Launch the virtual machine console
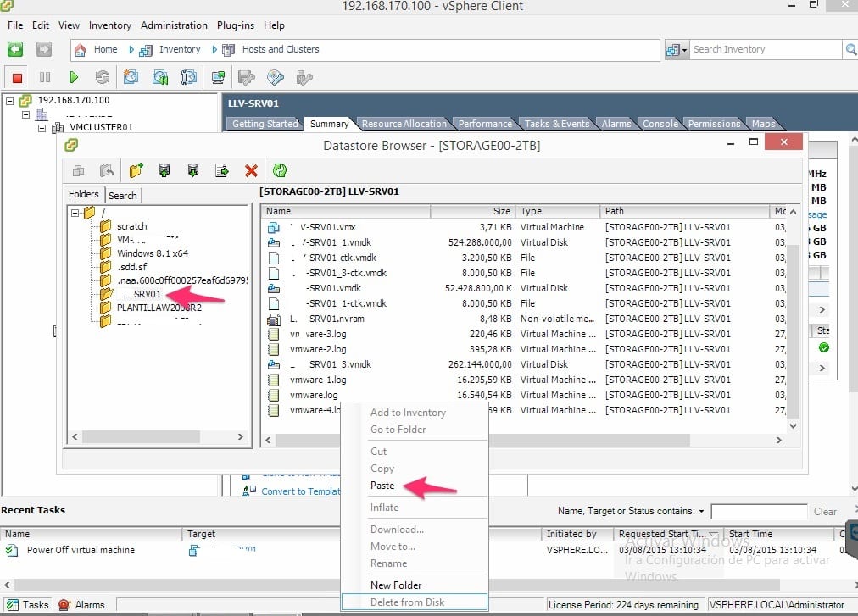 click(x=218, y=77)
